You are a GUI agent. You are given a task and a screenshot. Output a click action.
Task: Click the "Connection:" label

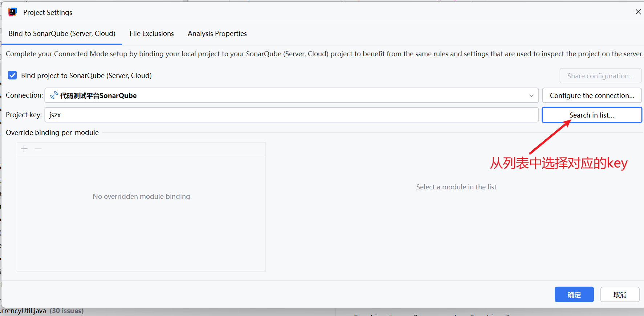[x=24, y=95]
